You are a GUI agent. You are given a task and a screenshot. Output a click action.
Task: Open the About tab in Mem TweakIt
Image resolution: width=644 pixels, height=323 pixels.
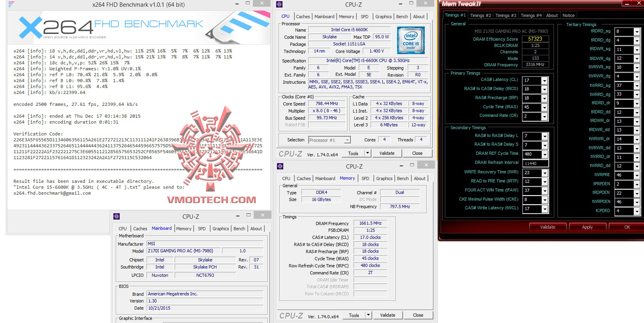pyautogui.click(x=552, y=15)
